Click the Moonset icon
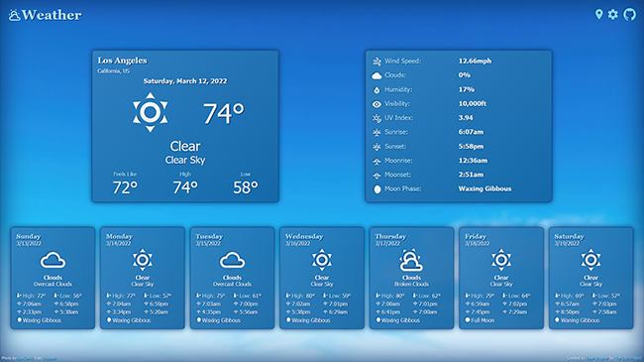This screenshot has width=644, height=362. [376, 176]
